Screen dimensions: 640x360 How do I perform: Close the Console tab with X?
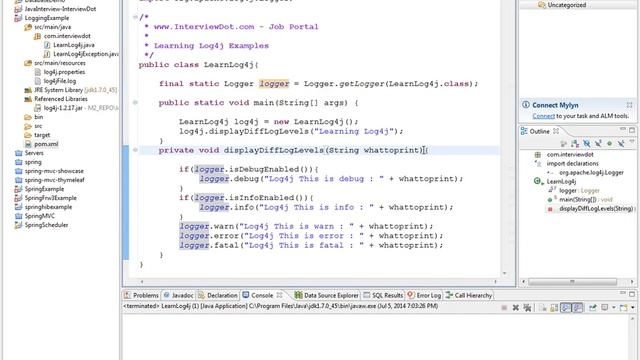280,295
